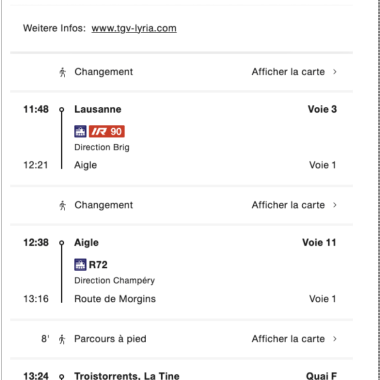Click the walking icon beside first Changement
Viewport: 380px width, 380px height.
[x=63, y=72]
